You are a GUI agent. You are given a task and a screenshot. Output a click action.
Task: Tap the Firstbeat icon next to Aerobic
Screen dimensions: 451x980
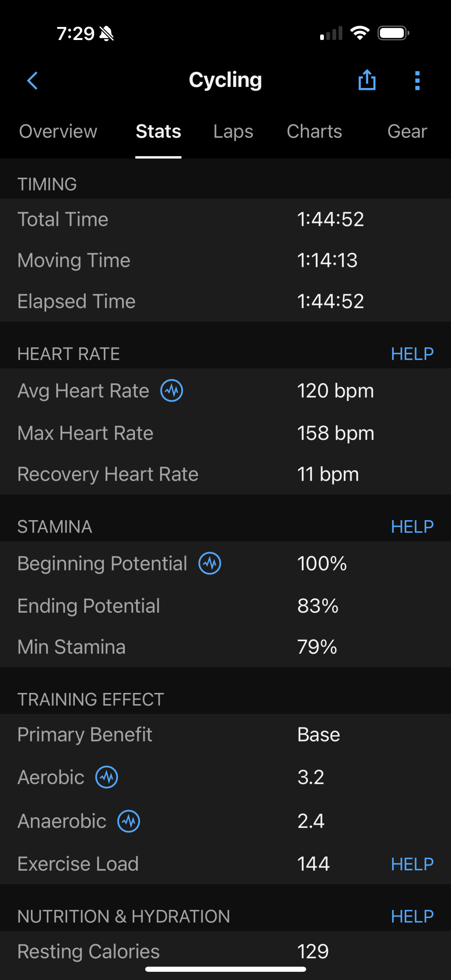click(x=107, y=777)
